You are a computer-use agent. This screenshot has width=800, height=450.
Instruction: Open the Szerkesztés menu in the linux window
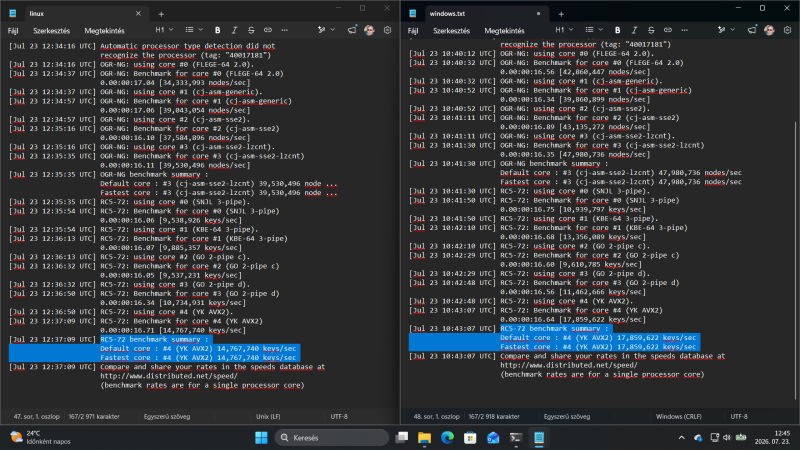(52, 31)
